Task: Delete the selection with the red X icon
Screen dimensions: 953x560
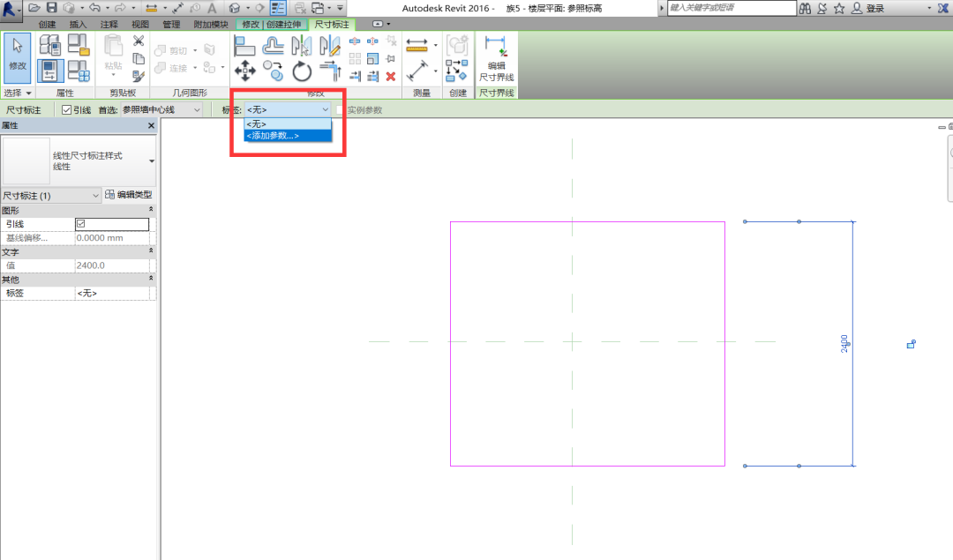Action: 391,77
